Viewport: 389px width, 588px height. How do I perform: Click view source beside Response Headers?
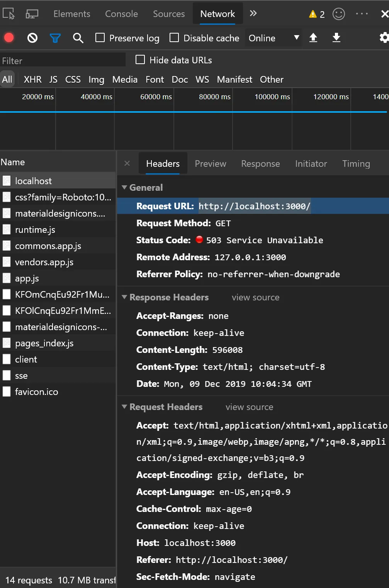pos(255,297)
